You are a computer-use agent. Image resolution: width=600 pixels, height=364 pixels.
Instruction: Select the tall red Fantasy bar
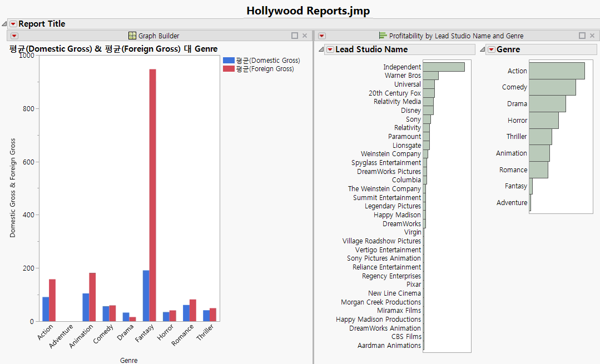pyautogui.click(x=152, y=195)
